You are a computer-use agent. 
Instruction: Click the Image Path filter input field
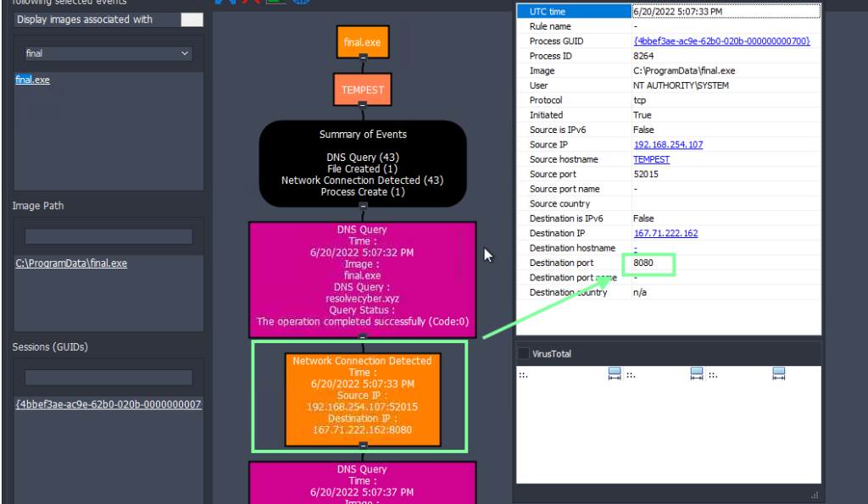(x=108, y=236)
